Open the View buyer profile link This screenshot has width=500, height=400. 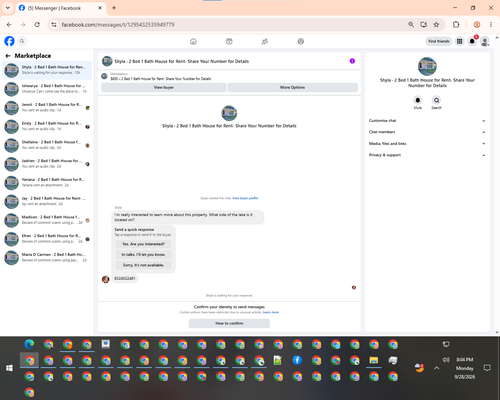[x=245, y=198]
